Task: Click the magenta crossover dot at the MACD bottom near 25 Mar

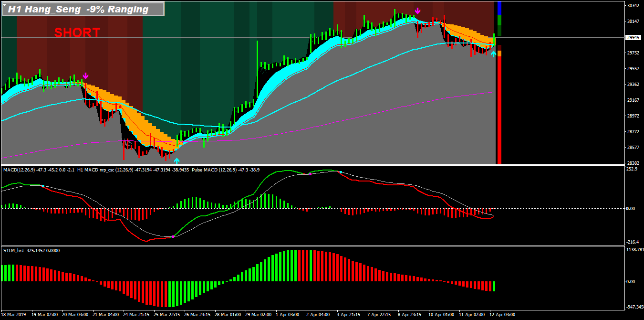Action: [173, 236]
